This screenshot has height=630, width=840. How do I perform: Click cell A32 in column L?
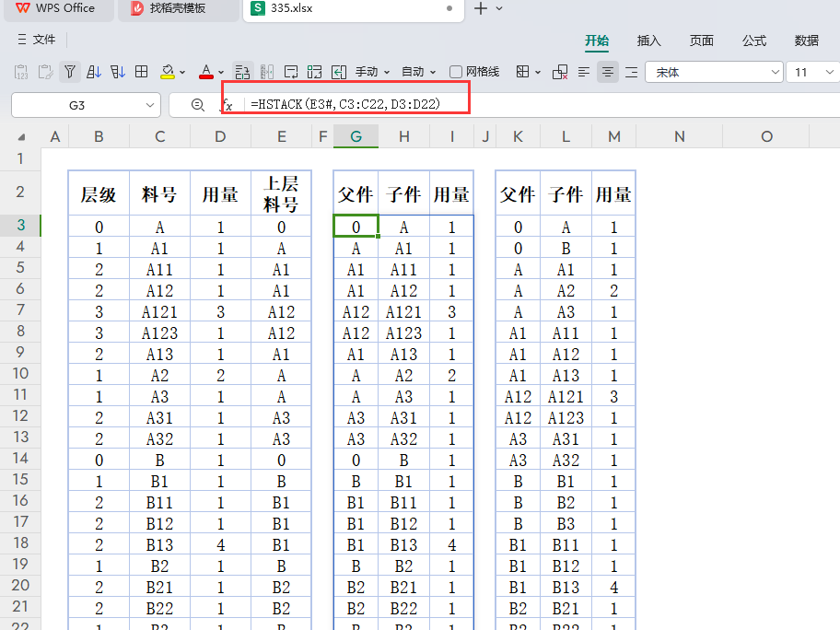coord(566,461)
